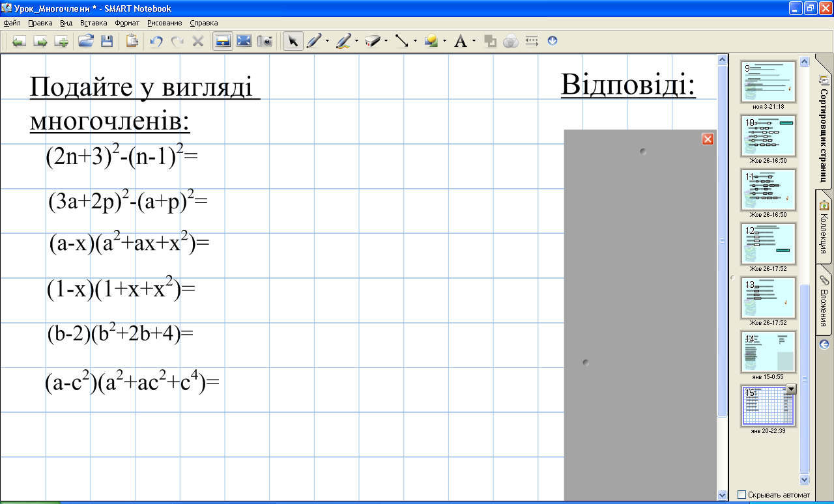Move the toolbar with the blue arrow button
The height and width of the screenshot is (504, 834).
pos(553,41)
